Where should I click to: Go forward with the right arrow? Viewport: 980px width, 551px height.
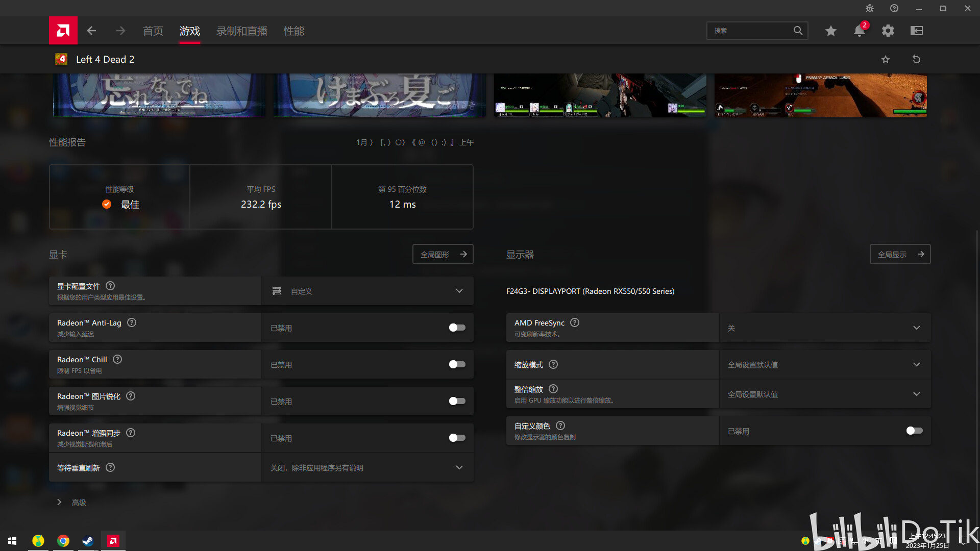point(120,31)
